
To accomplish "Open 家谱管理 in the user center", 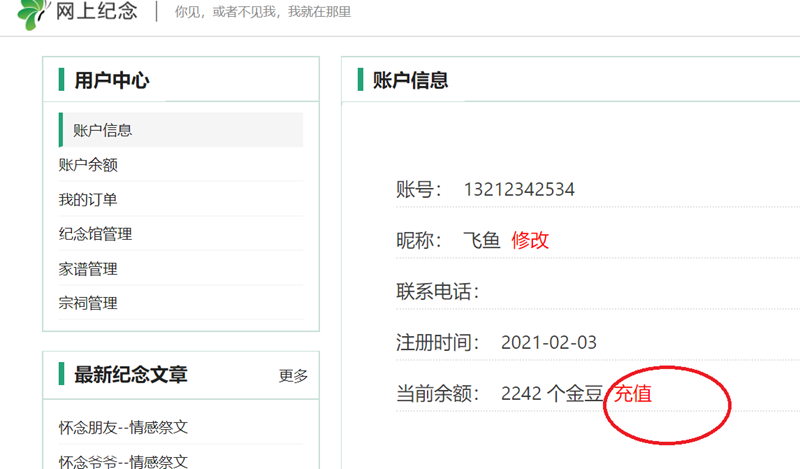I will [x=88, y=269].
